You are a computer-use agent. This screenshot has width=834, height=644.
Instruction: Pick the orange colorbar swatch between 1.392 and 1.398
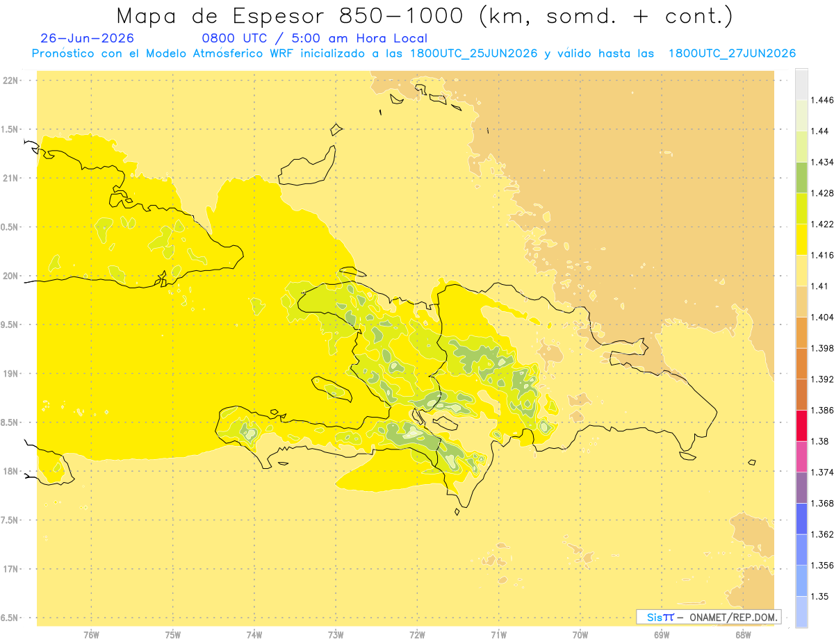pos(801,363)
